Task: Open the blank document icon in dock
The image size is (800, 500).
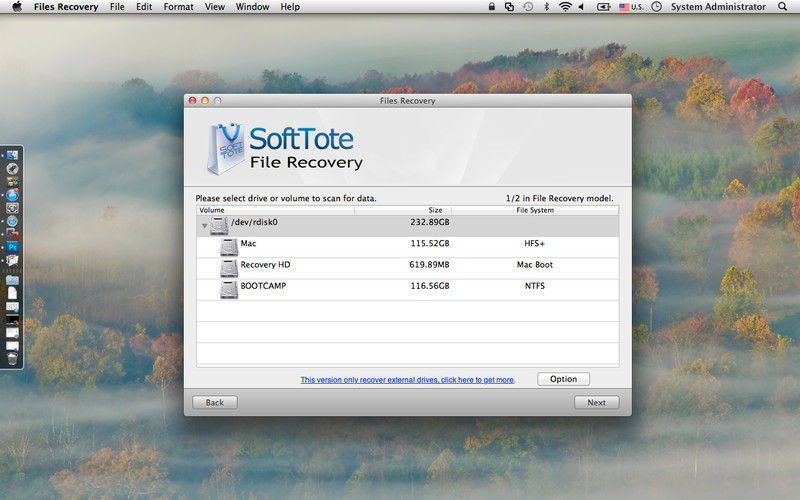Action: [x=12, y=293]
